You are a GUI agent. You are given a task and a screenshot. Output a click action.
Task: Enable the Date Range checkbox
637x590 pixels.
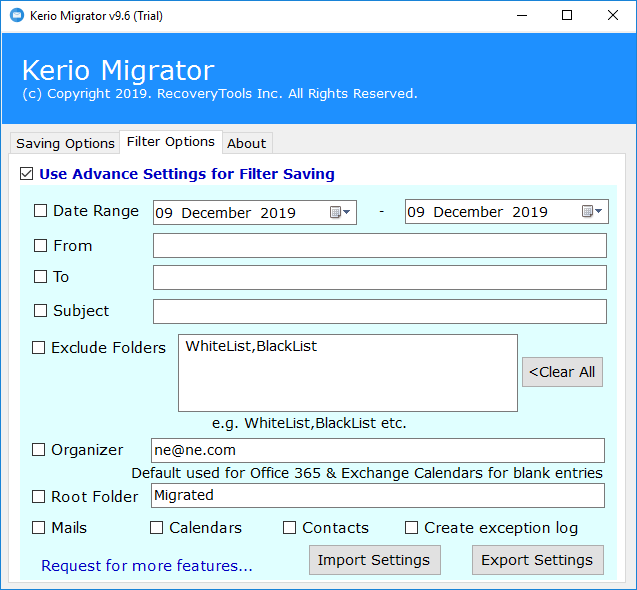click(x=40, y=210)
